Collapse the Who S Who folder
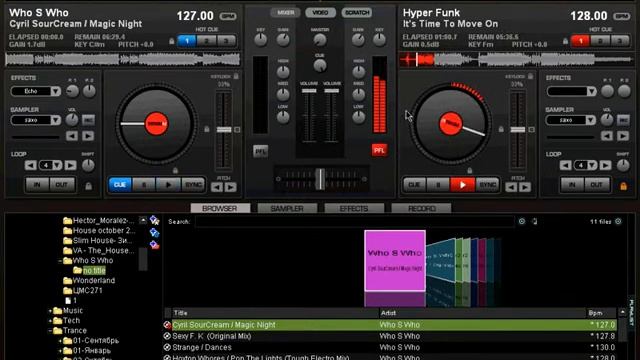640x360 pixels. pos(60,261)
